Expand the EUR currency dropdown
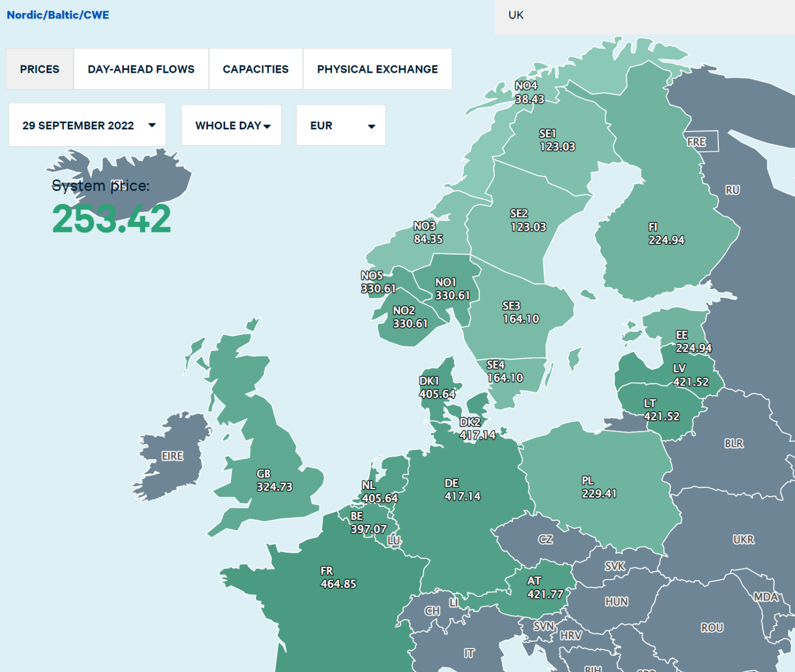The image size is (795, 672). [341, 125]
